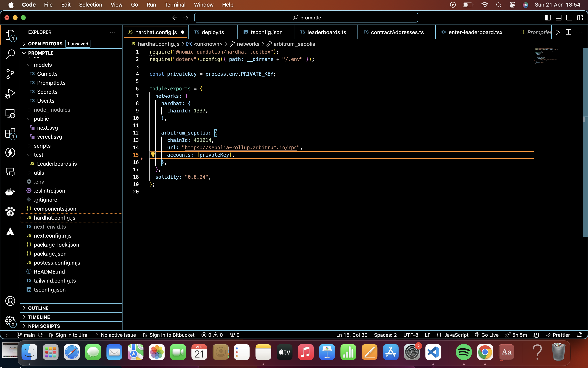Click Sign in to Jira
Viewport: 588px width, 368px height.
(68, 335)
